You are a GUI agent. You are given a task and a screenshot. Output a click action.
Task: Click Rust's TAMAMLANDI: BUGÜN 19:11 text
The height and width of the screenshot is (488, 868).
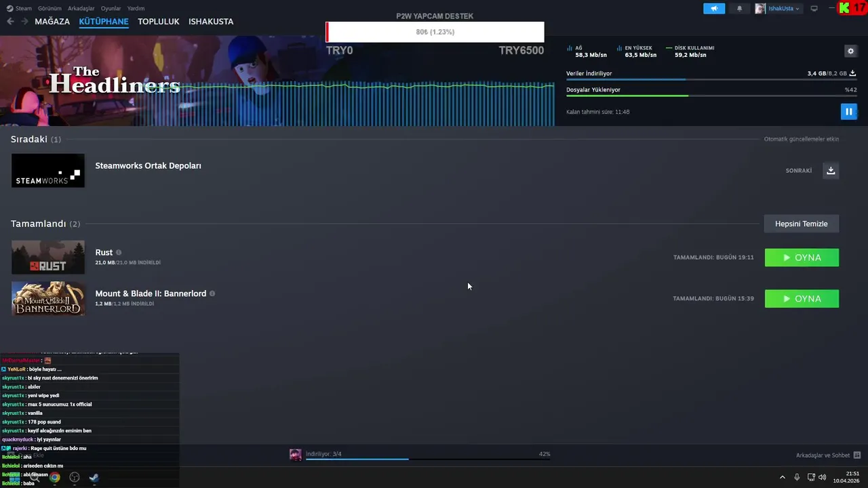click(x=713, y=258)
